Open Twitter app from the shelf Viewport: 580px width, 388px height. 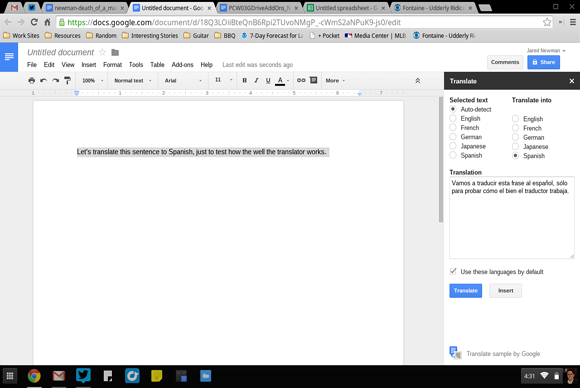83,376
